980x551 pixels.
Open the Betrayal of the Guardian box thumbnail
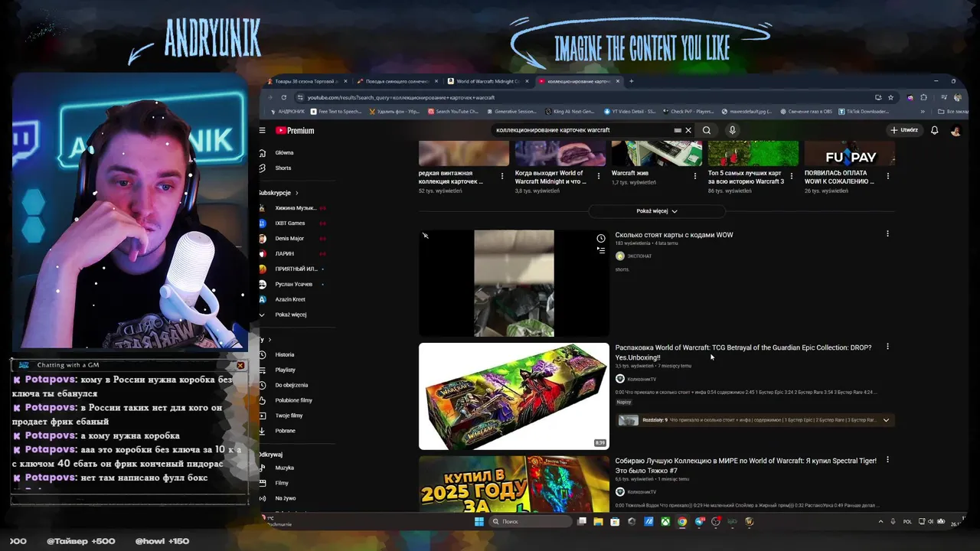click(x=514, y=396)
